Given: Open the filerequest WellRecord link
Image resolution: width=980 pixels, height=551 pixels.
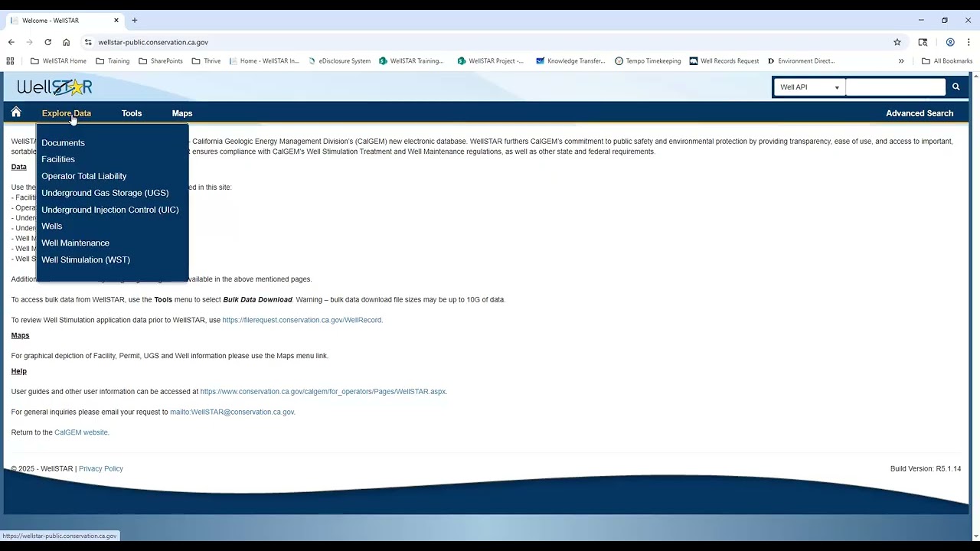Looking at the screenshot, I should [x=302, y=320].
